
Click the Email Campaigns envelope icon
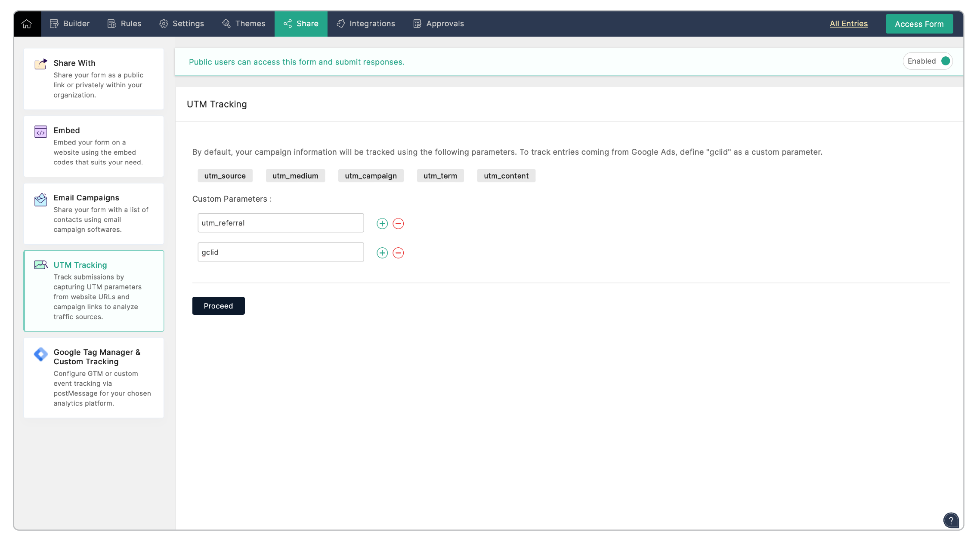[40, 200]
